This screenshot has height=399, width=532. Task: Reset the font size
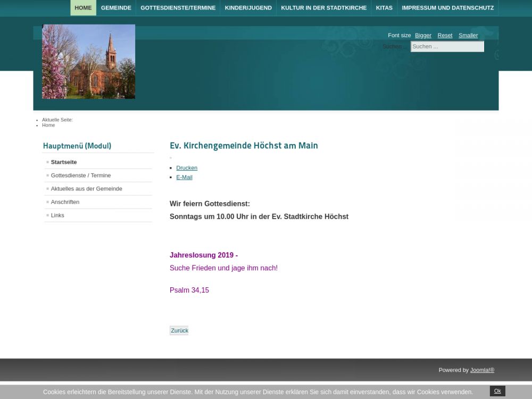pyautogui.click(x=445, y=36)
